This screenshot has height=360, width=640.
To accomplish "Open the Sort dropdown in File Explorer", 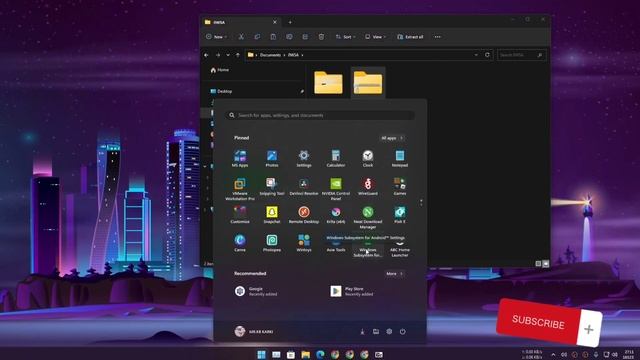I will 345,37.
